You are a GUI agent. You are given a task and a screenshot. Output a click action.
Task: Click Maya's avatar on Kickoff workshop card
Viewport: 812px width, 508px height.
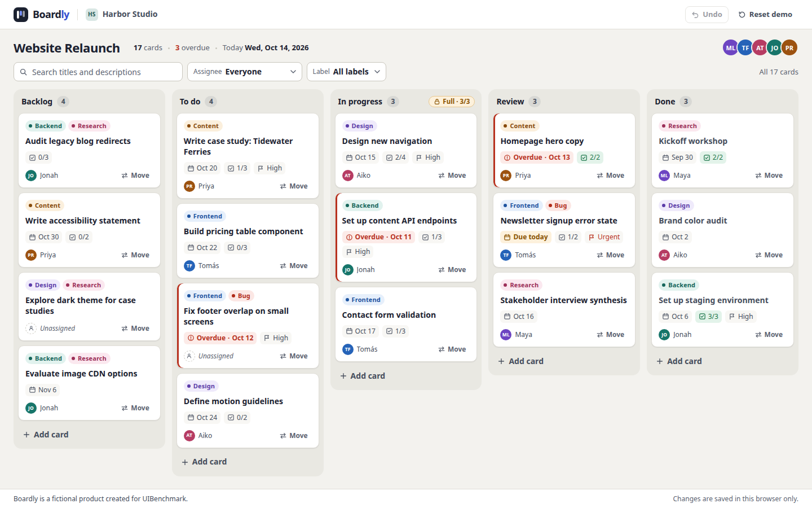point(664,176)
